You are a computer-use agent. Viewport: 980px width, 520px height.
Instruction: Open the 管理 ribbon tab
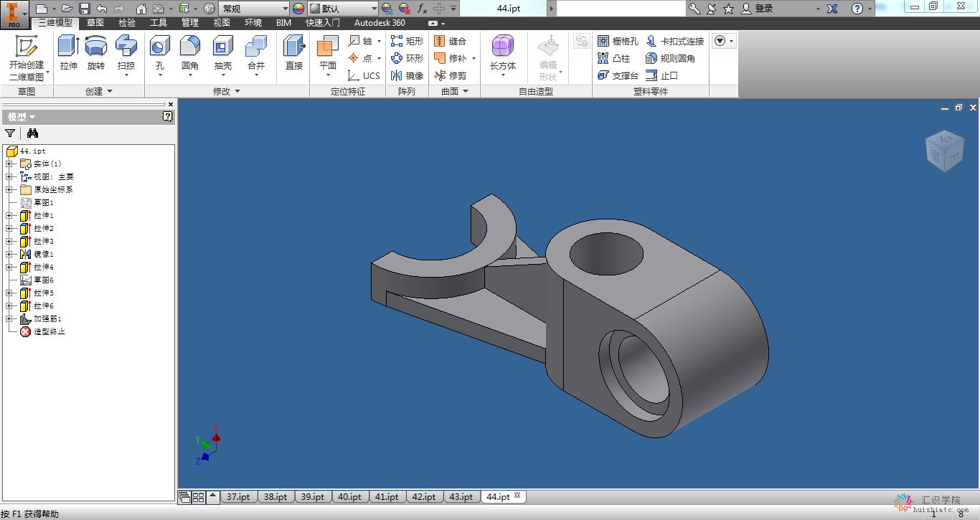point(190,23)
